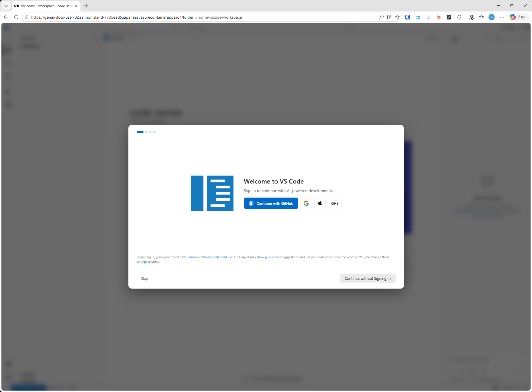Viewport: 532px width, 392px height.
Task: Click the password key icon in address bar
Action: coord(381,17)
